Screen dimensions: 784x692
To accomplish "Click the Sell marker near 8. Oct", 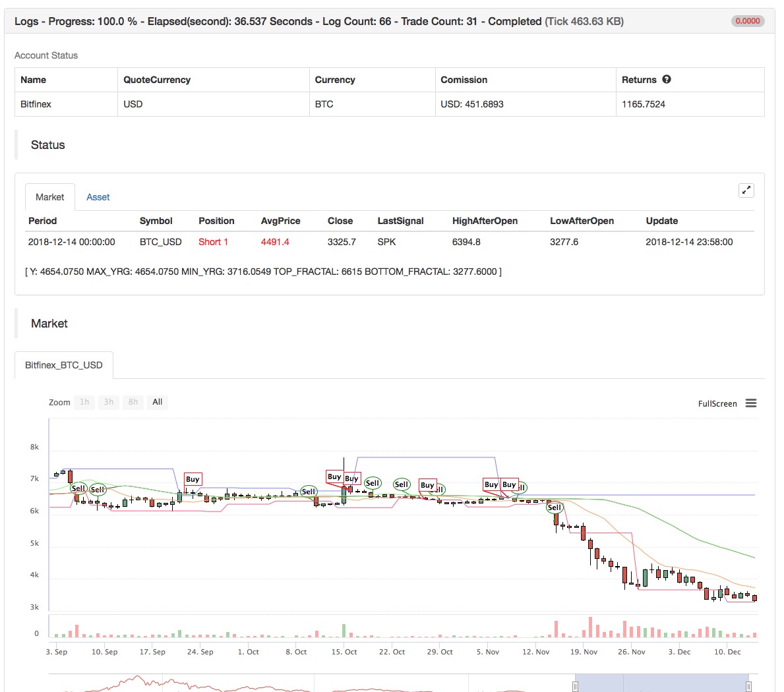I will click(309, 491).
